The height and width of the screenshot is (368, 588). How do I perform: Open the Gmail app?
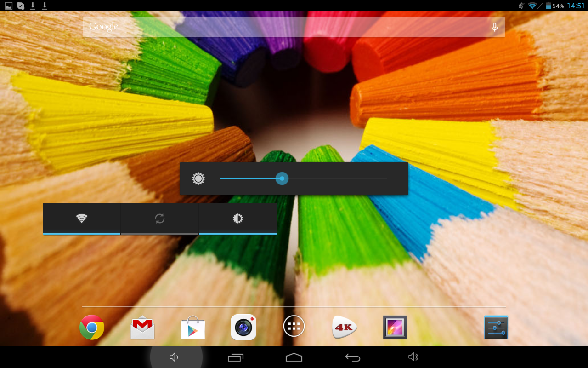click(x=142, y=327)
